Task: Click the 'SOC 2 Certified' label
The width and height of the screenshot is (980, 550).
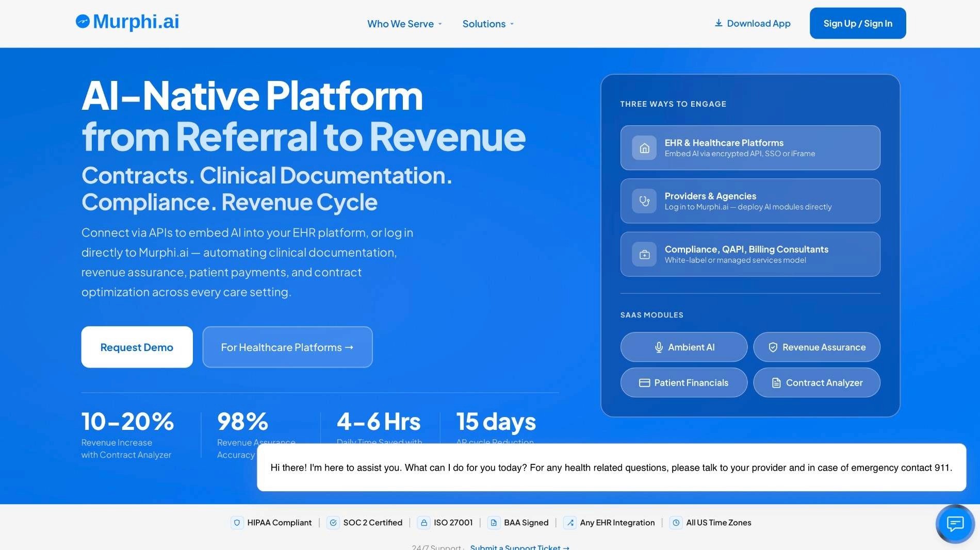Action: click(x=373, y=523)
